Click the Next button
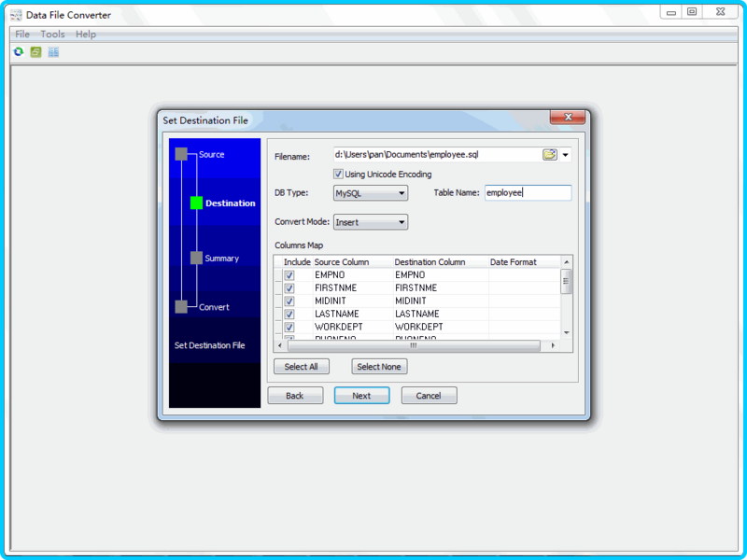 click(x=361, y=395)
